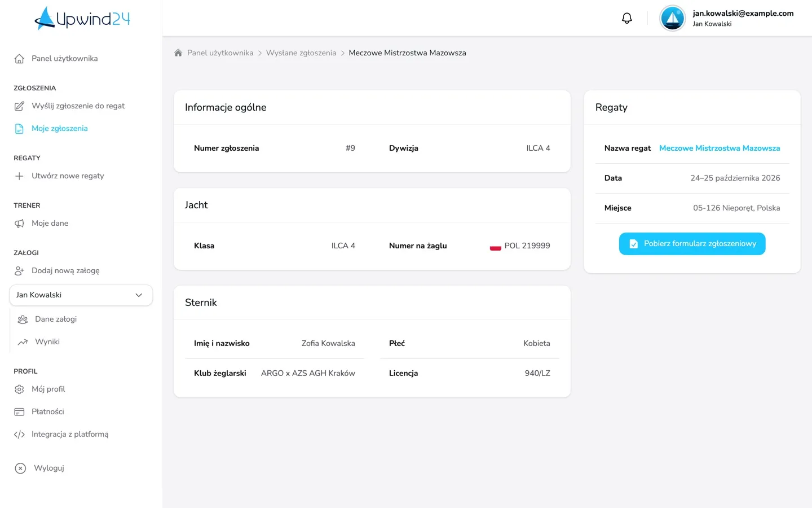812x508 pixels.
Task: Click the user avatar sailboat picture
Action: click(x=672, y=18)
